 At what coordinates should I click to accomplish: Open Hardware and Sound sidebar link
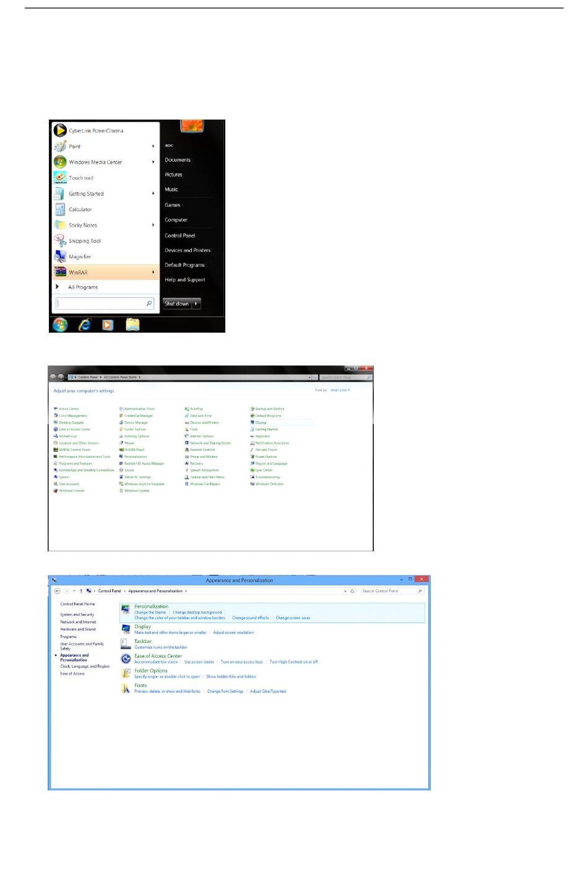78,629
